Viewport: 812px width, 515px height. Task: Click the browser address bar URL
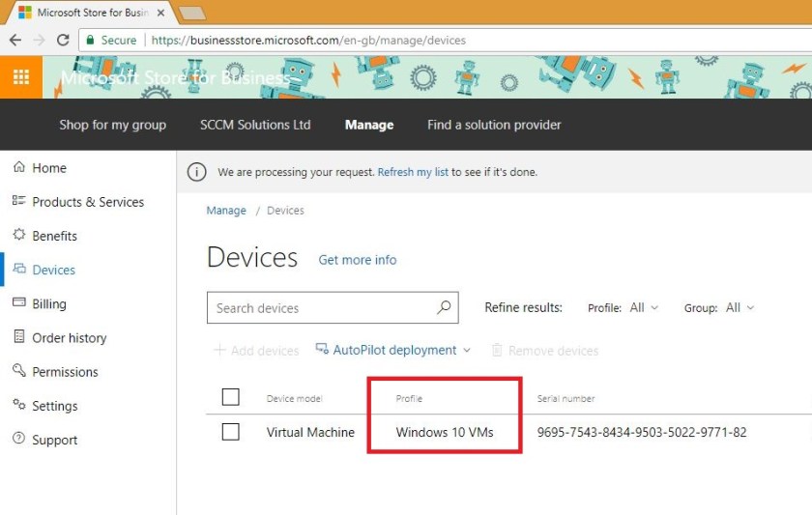point(308,40)
